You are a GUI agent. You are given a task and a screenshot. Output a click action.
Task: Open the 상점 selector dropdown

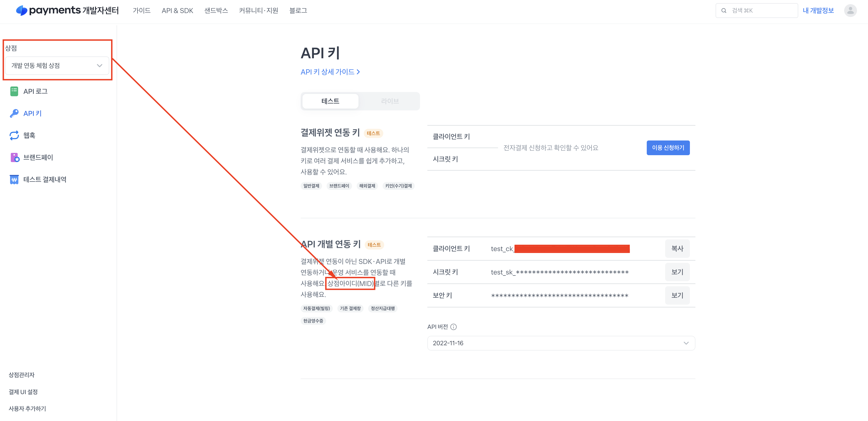[57, 66]
